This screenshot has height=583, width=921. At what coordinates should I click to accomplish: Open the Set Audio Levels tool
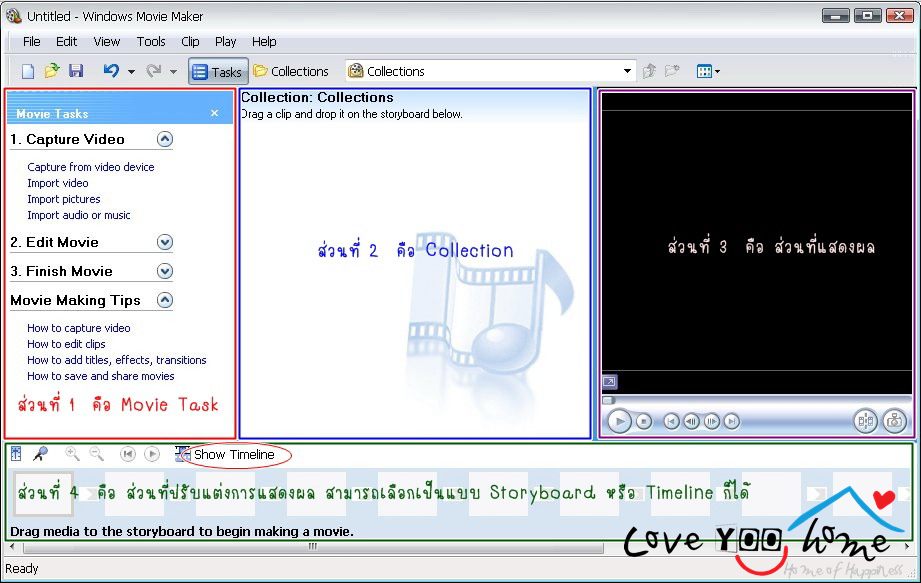click(x=16, y=453)
